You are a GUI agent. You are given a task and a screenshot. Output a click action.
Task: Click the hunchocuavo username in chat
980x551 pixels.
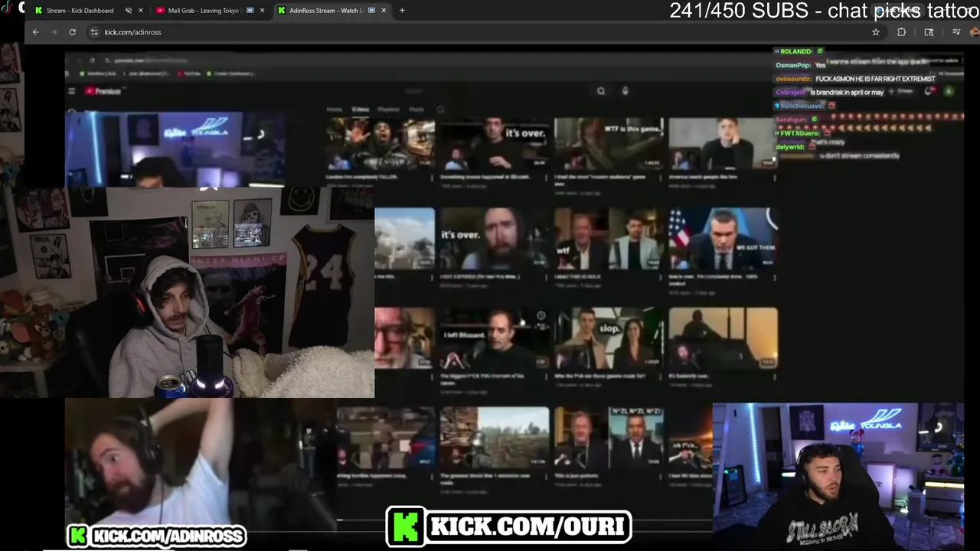pyautogui.click(x=801, y=106)
